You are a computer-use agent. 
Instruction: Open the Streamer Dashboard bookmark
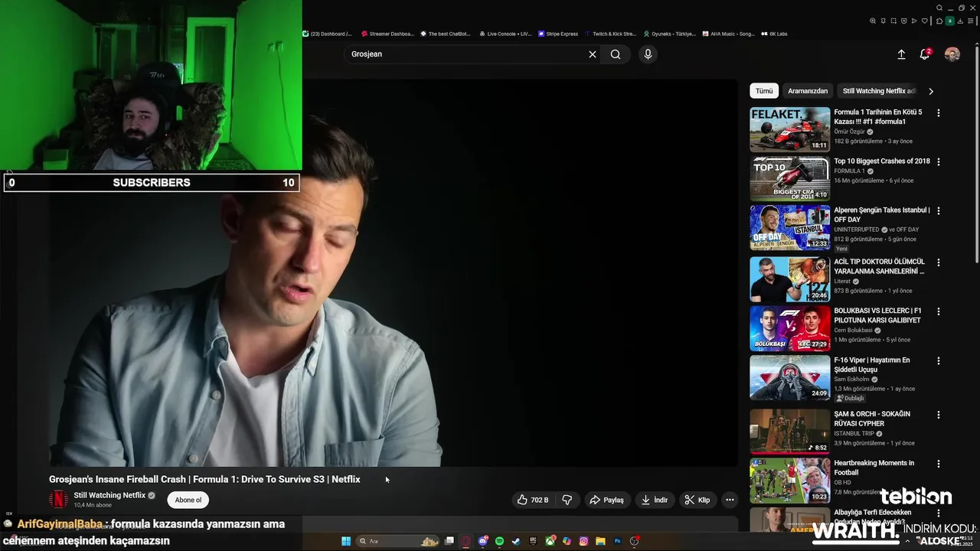(x=387, y=34)
